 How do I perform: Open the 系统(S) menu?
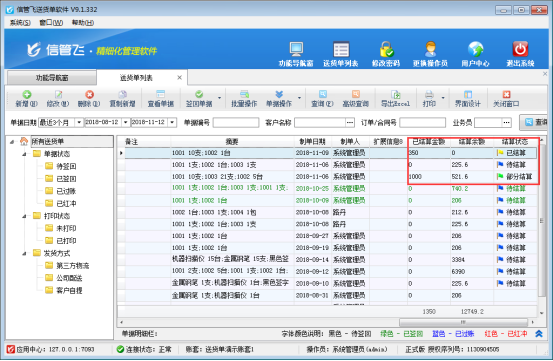pos(20,23)
